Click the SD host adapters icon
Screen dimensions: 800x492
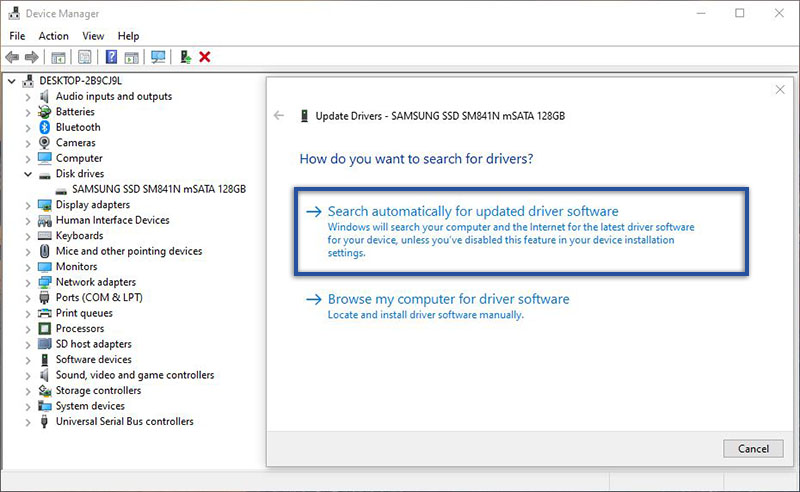[x=45, y=344]
